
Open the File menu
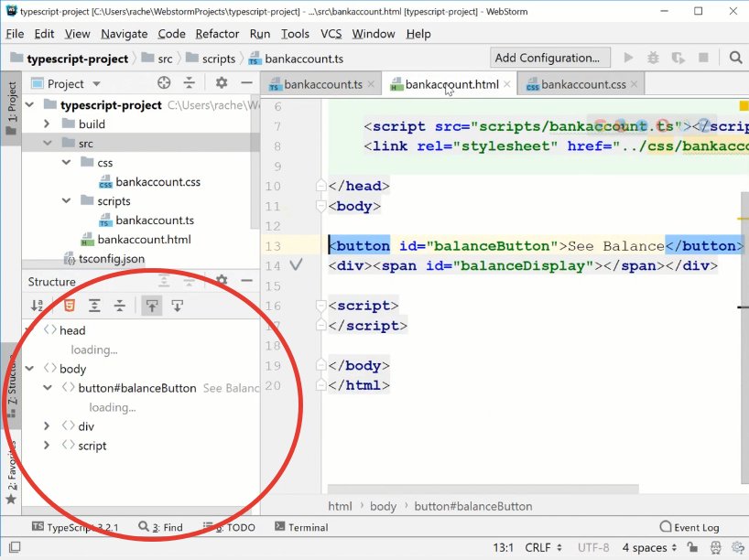(x=15, y=34)
